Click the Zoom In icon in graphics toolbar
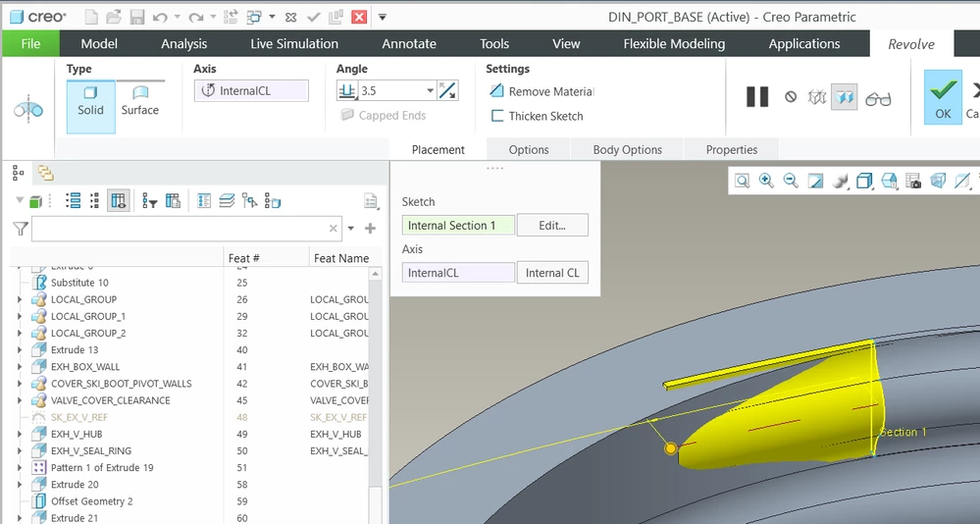 (766, 181)
